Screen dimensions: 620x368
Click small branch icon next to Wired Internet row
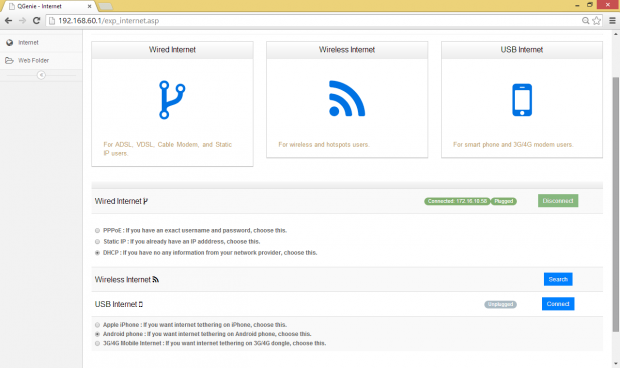146,201
